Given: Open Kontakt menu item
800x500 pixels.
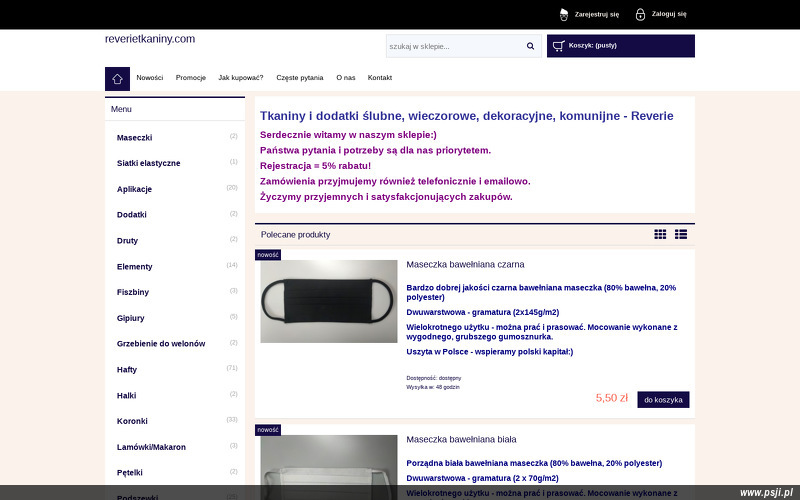Looking at the screenshot, I should click(380, 78).
